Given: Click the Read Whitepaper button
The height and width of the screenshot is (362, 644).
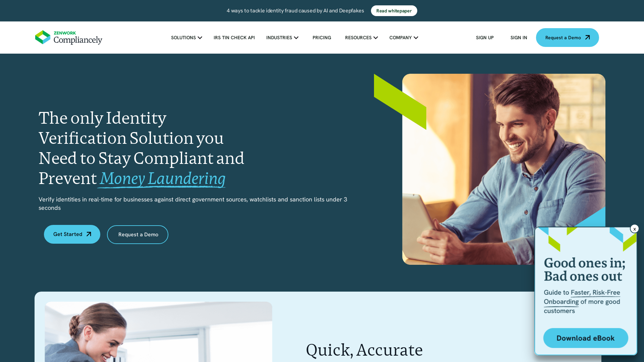Looking at the screenshot, I should 394,11.
